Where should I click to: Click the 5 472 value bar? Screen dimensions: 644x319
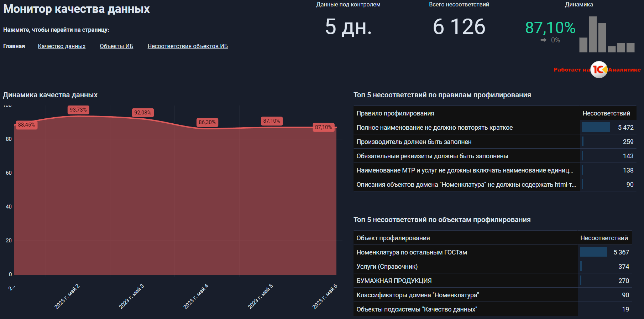[x=596, y=127]
